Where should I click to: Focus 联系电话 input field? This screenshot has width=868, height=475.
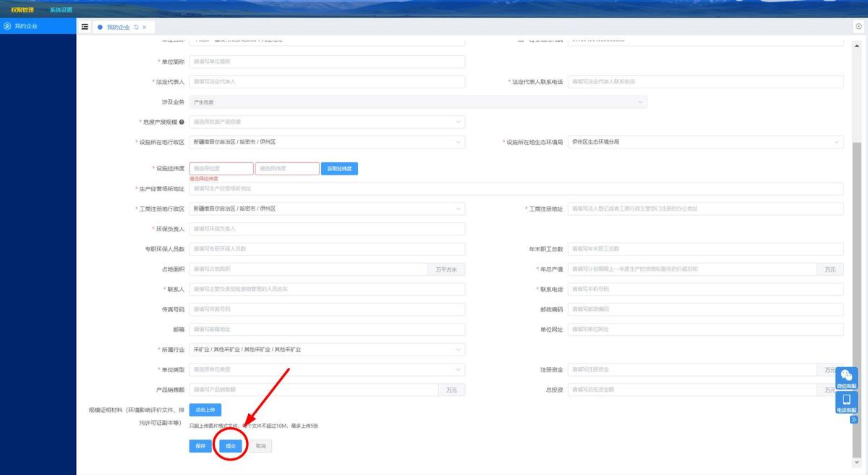(x=706, y=289)
